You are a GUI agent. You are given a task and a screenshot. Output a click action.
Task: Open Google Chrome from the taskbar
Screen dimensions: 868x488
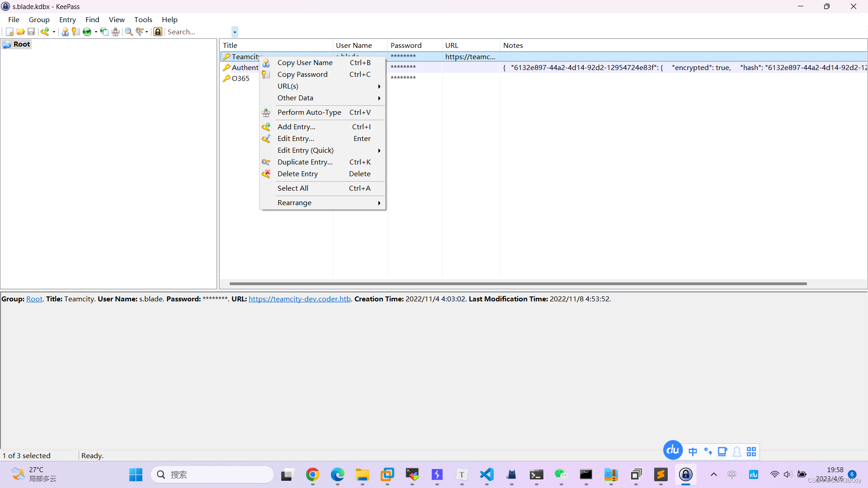tap(312, 474)
